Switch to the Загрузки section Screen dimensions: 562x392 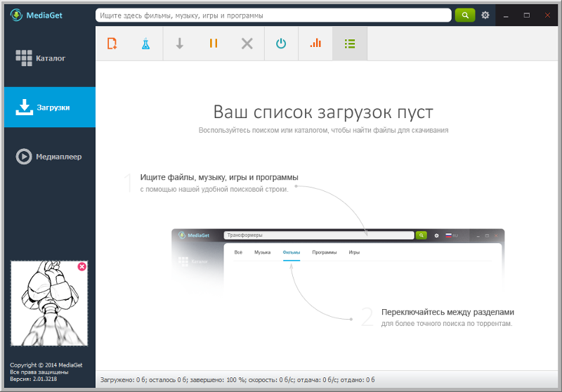(50, 107)
